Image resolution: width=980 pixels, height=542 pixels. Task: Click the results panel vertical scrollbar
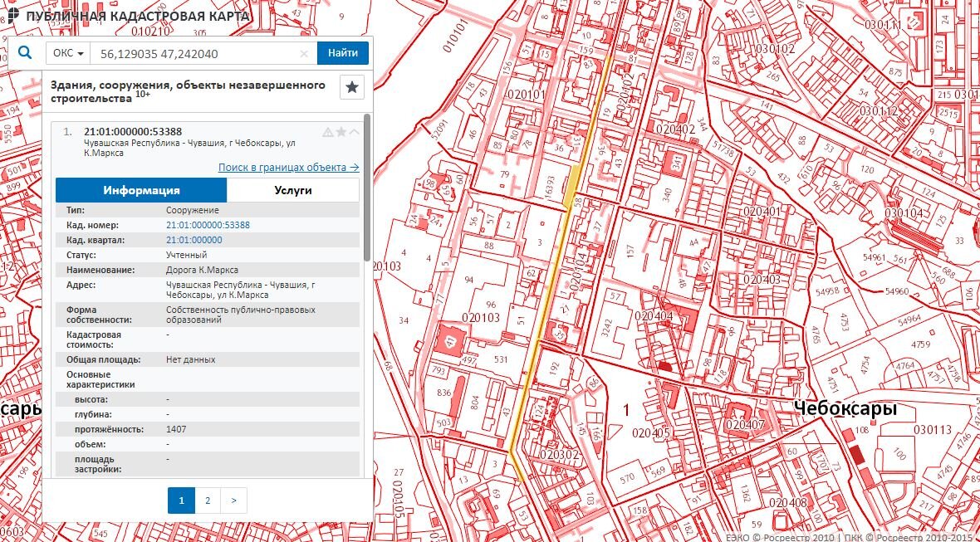(x=367, y=188)
